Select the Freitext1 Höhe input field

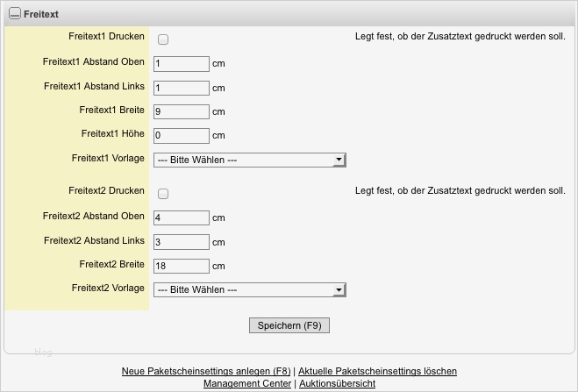coord(182,135)
